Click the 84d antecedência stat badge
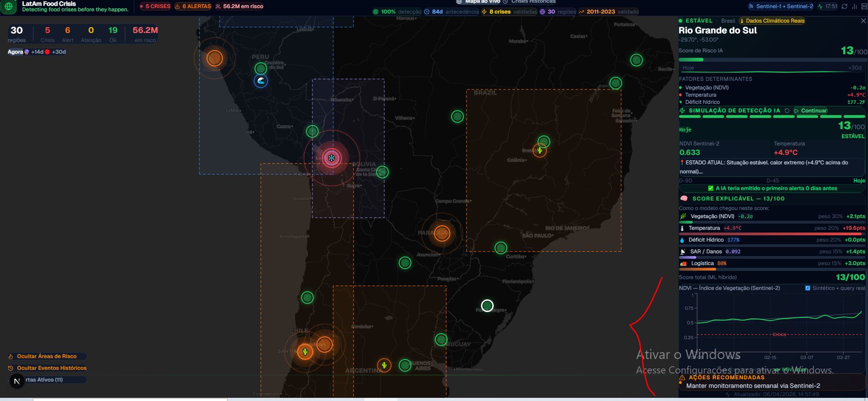This screenshot has height=401, width=868. [x=451, y=12]
